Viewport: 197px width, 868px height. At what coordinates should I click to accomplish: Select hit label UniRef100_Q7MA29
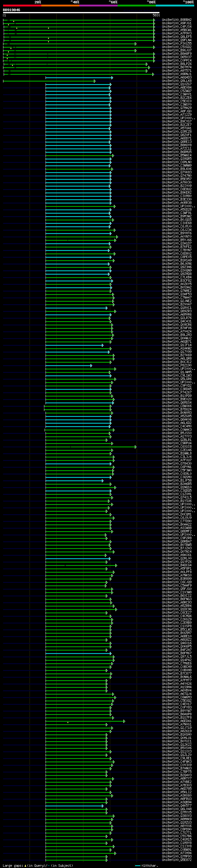(x=177, y=108)
